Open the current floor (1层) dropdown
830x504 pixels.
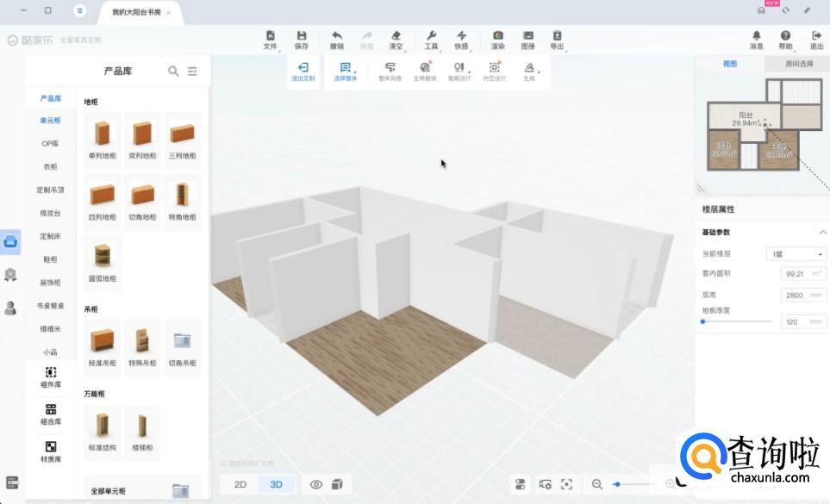796,254
